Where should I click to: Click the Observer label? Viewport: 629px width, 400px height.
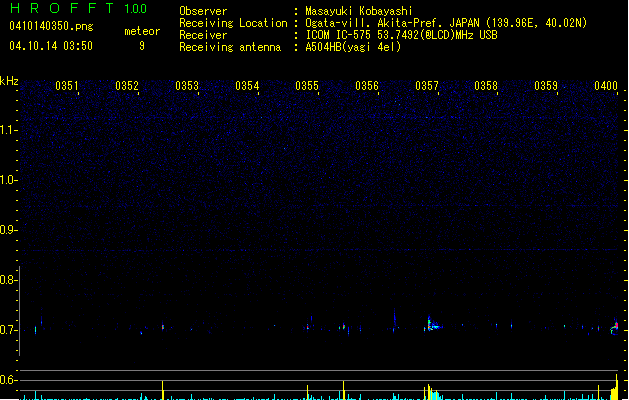pos(203,11)
